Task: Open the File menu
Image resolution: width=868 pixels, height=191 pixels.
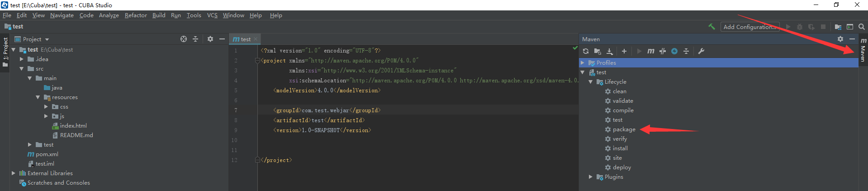Action: (7, 15)
